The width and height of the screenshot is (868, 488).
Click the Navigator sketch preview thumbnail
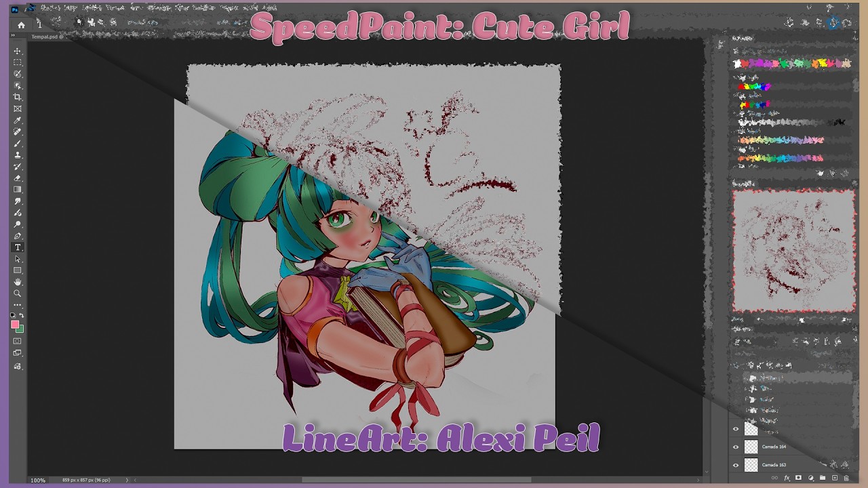(794, 251)
